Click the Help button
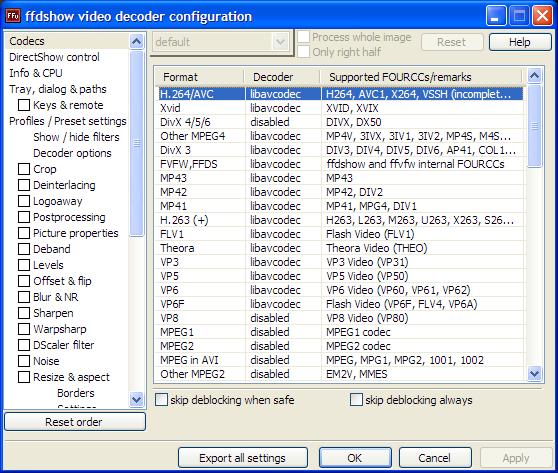 pyautogui.click(x=520, y=42)
